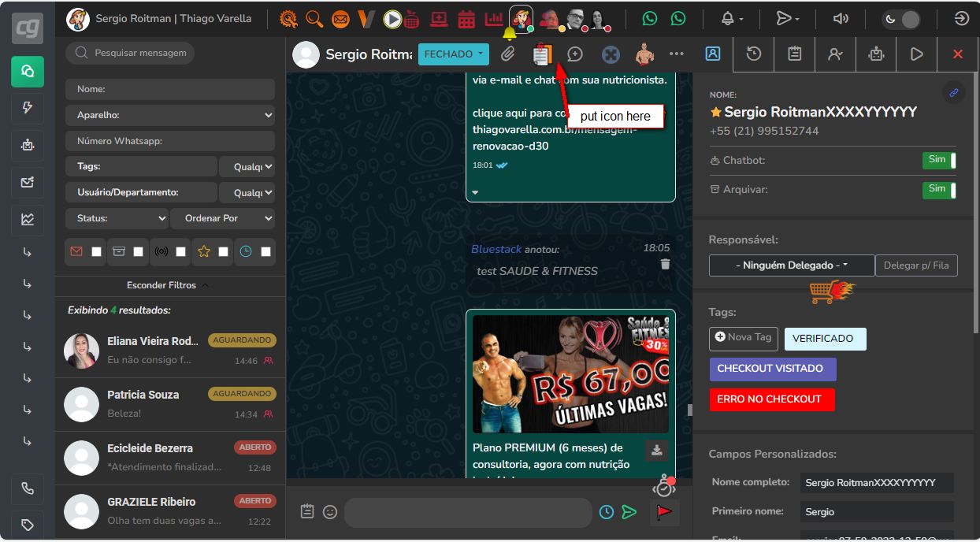Click the blue link icon beside contact name
This screenshot has width=980, height=542.
pyautogui.click(x=953, y=93)
